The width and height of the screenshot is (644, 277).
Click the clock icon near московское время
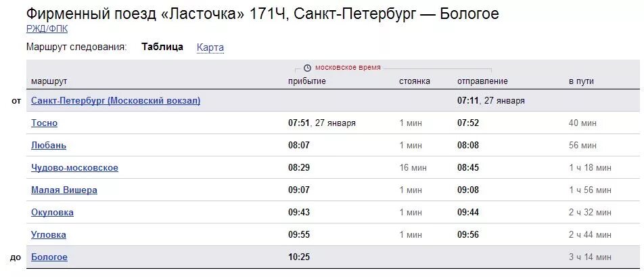[307, 68]
